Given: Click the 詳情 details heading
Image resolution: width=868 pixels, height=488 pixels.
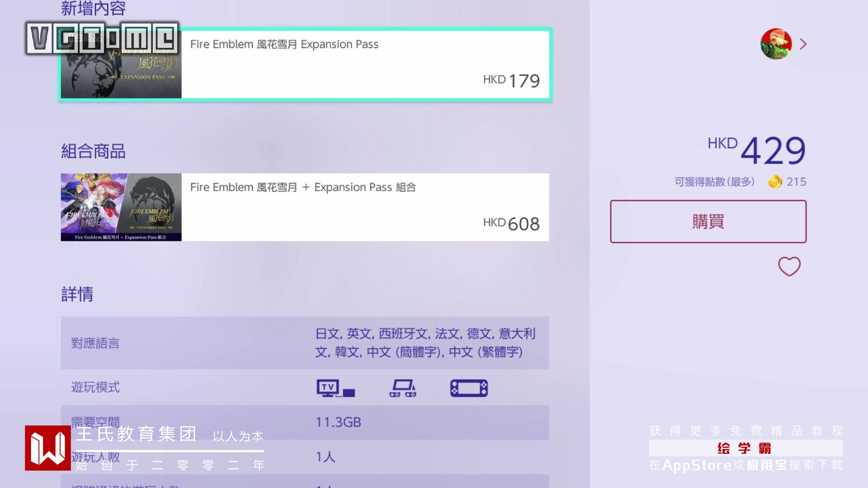Looking at the screenshot, I should tap(77, 294).
